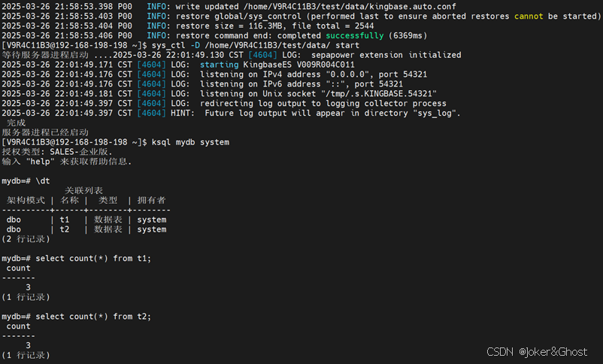Click '(6369ms)' duration text
Screen dimensions: 603x364
[408, 35]
